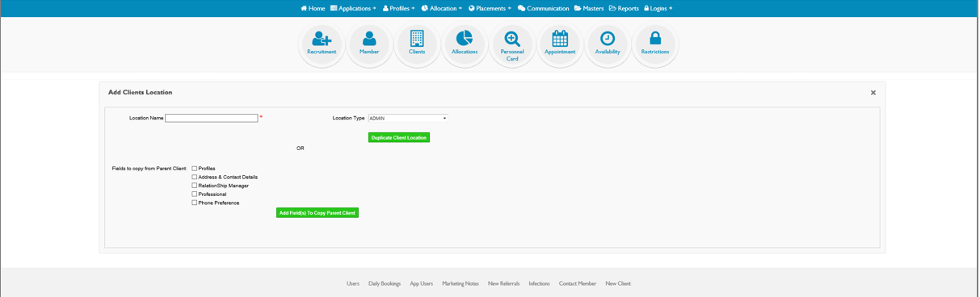Screen dimensions: 980x297
Task: Open the New Client footer link
Action: [618, 284]
